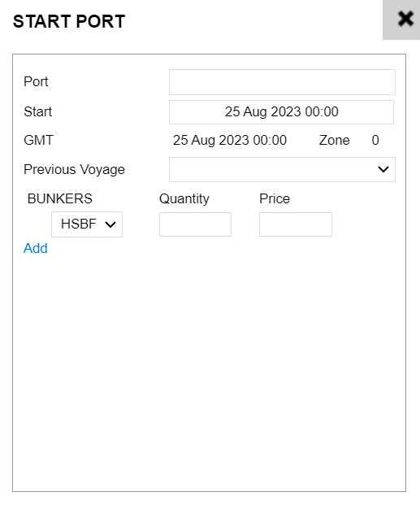420x505 pixels.
Task: Click the Zone value 0
Action: pyautogui.click(x=375, y=141)
